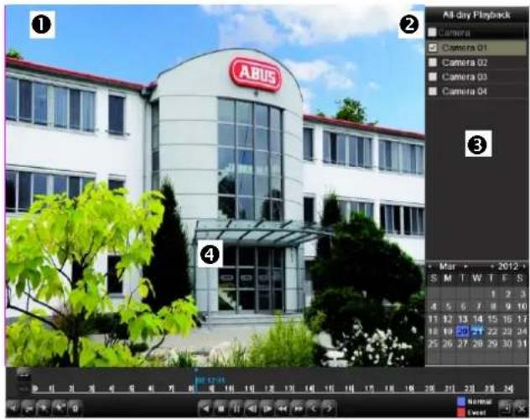The height and width of the screenshot is (420, 530).
Task: Step backward one frame
Action: point(251,408)
